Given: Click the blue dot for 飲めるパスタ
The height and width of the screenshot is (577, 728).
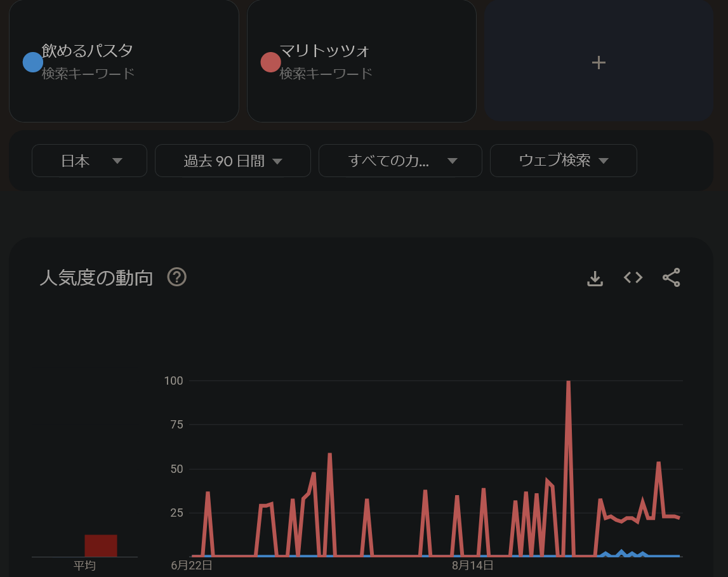Looking at the screenshot, I should coord(33,62).
